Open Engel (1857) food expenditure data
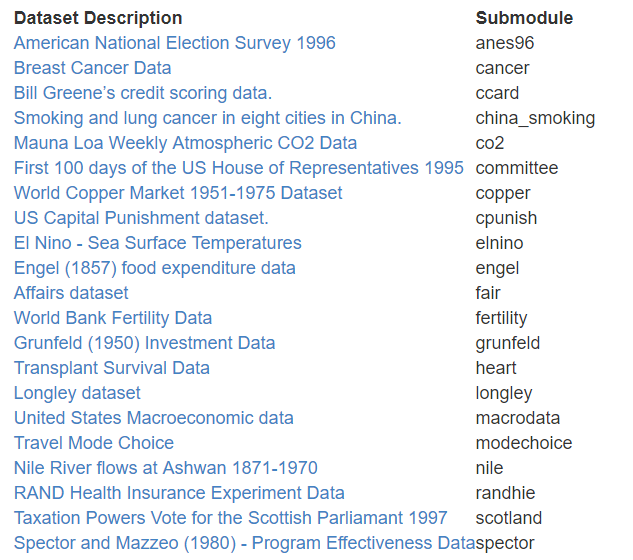The height and width of the screenshot is (560, 633). point(155,268)
